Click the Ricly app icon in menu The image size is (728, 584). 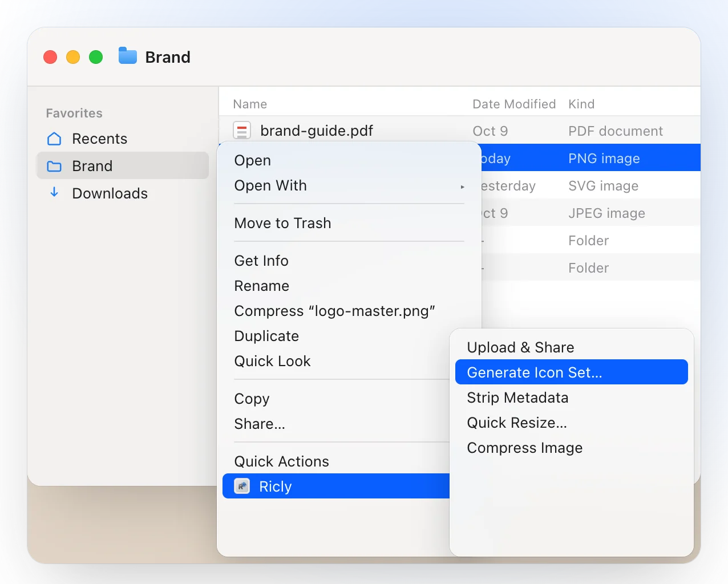pos(242,486)
